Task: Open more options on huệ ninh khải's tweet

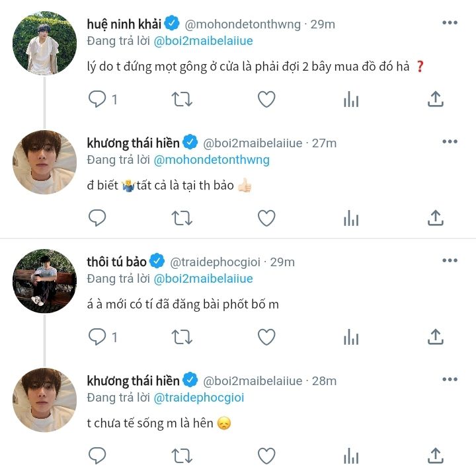Action: (x=450, y=23)
